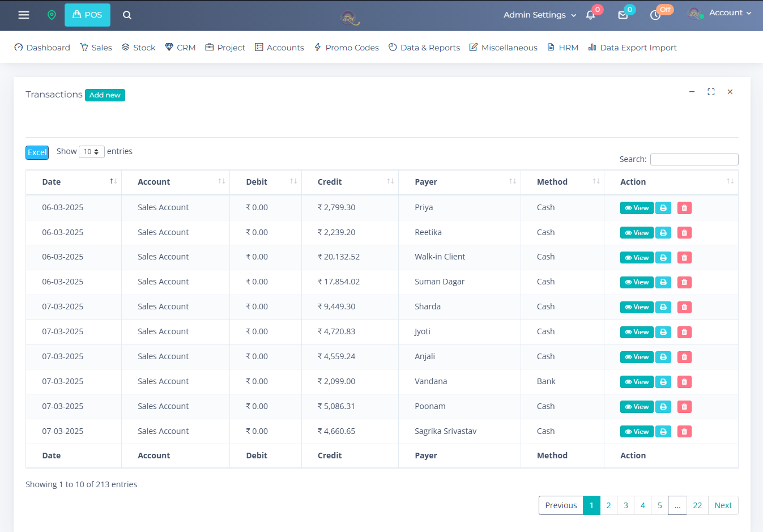
Task: Delete Sagrika Srivastav's transaction
Action: [x=684, y=432]
